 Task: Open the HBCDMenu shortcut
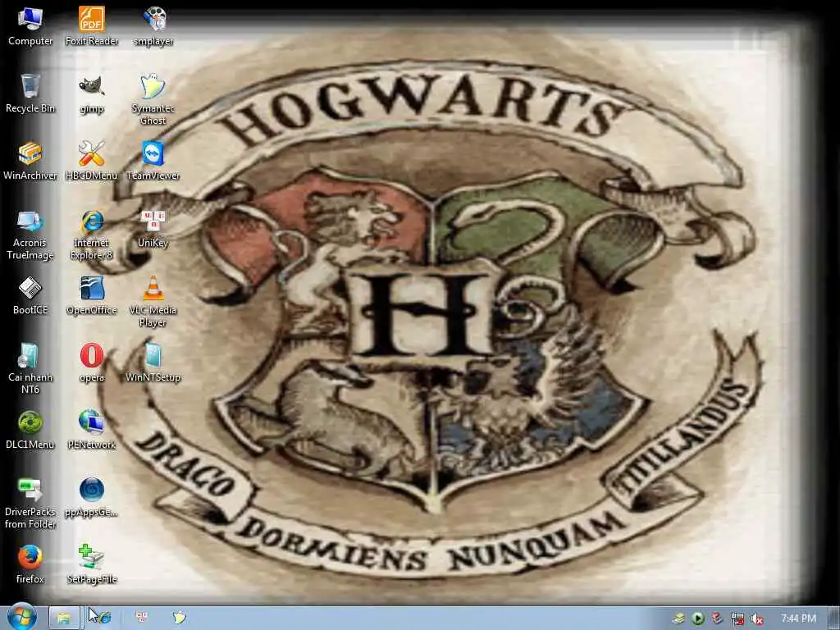click(x=92, y=162)
